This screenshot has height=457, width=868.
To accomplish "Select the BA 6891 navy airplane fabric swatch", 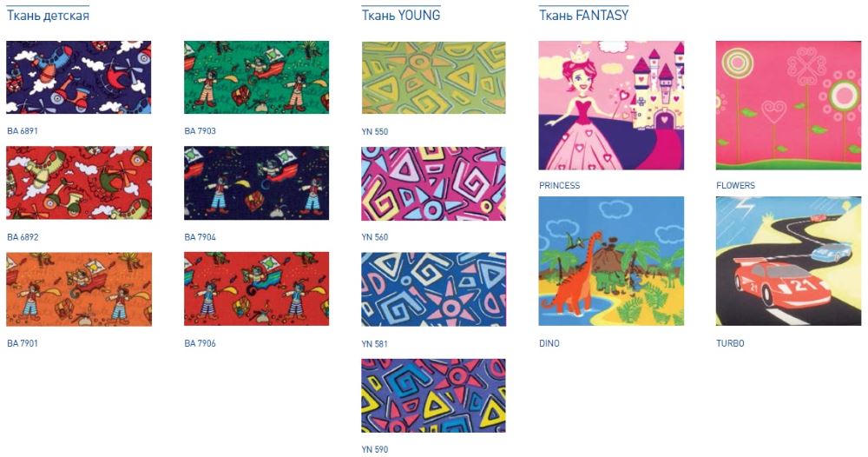I will coord(79,77).
